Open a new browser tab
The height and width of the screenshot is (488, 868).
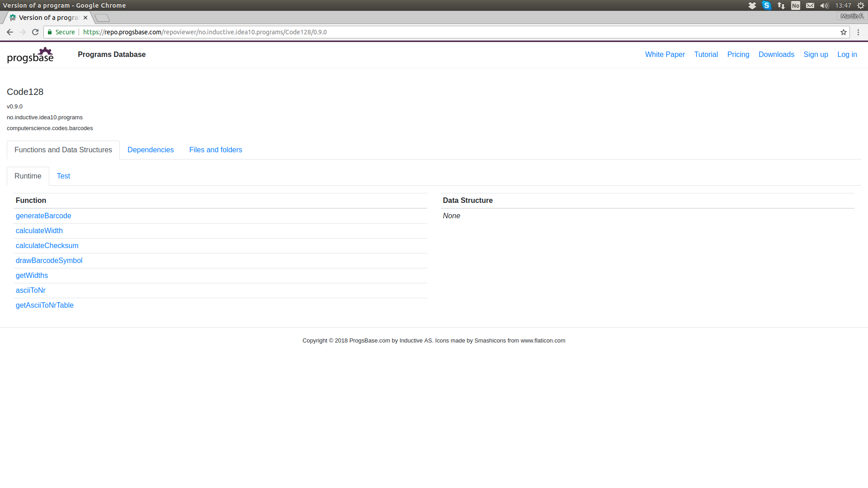pyautogui.click(x=102, y=18)
